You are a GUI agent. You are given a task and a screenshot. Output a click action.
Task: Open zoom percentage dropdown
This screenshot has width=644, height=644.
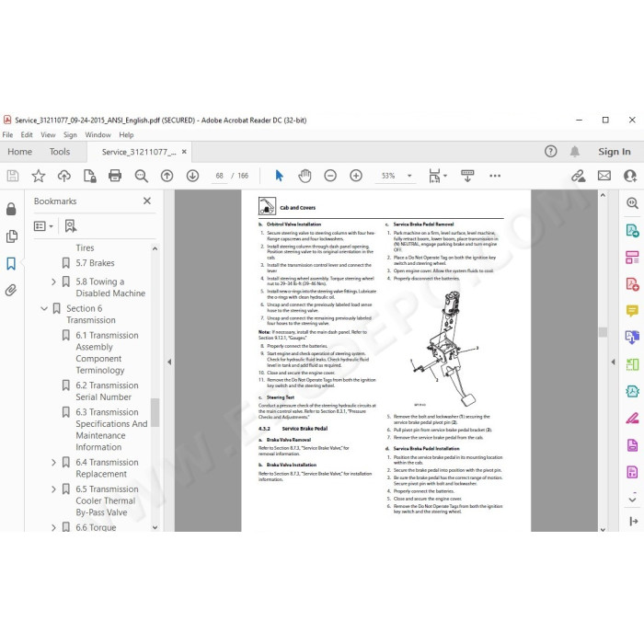tap(409, 176)
